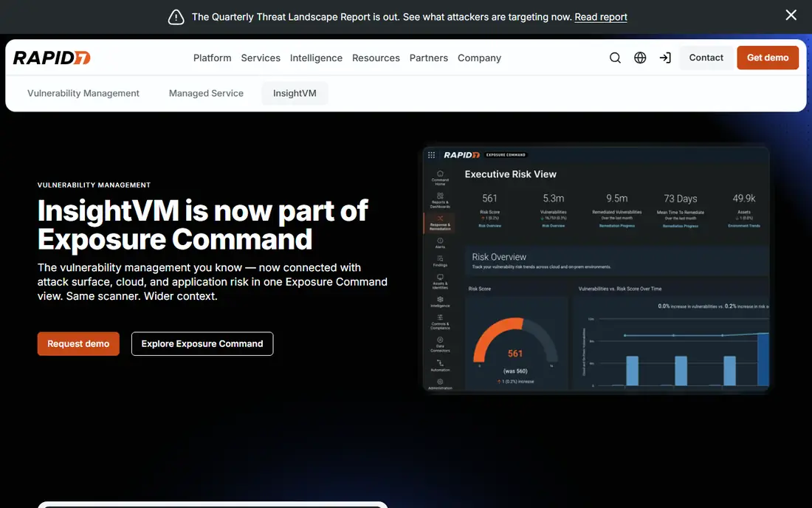Click the orange Risk Score gauge
812x508 pixels.
point(515,340)
